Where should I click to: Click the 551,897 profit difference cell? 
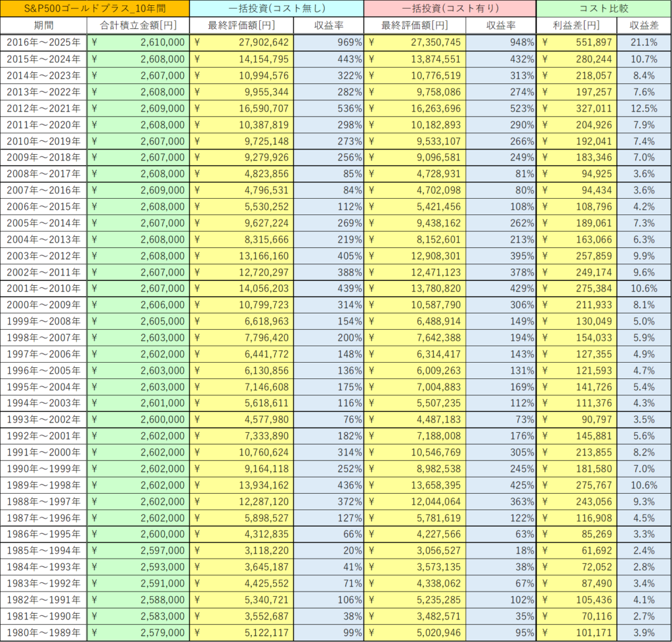pyautogui.click(x=576, y=42)
